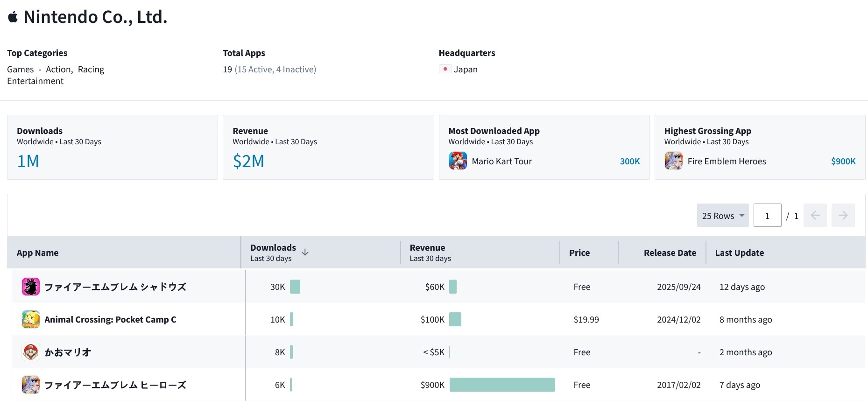The width and height of the screenshot is (868, 401).
Task: Open the Animal Crossing: Pocket Camp C link
Action: pyautogui.click(x=110, y=319)
